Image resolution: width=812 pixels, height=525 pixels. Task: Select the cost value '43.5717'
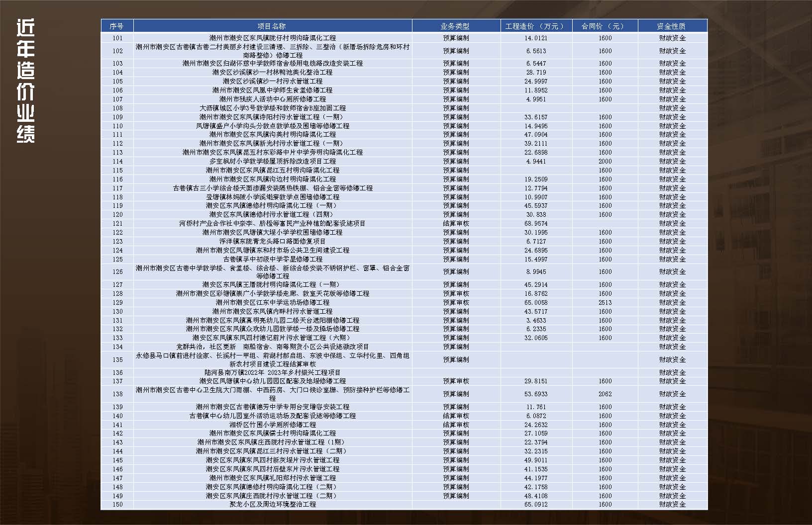point(536,311)
